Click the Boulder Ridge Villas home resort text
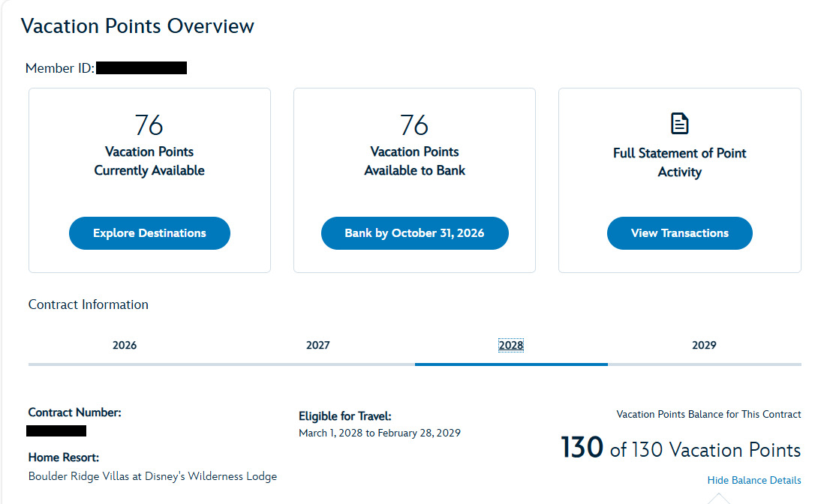This screenshot has height=504, width=818. tap(152, 476)
